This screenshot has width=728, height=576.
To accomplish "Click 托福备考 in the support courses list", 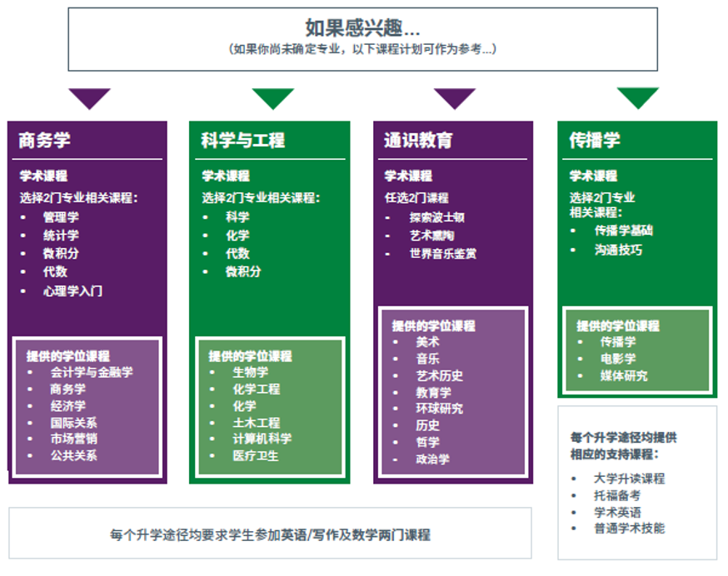I will 617,495.
